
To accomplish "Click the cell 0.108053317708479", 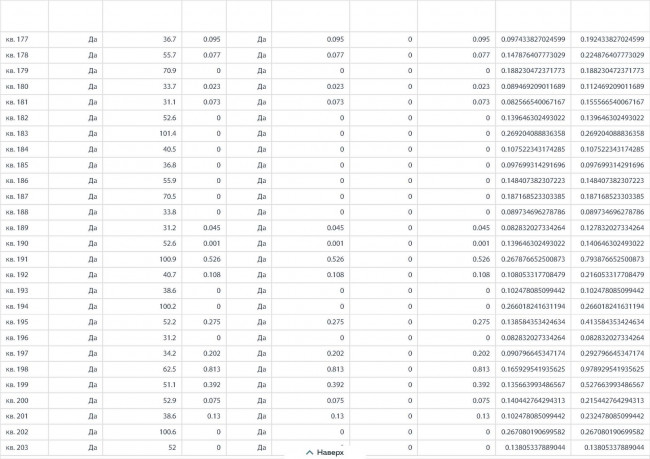I will 533,275.
